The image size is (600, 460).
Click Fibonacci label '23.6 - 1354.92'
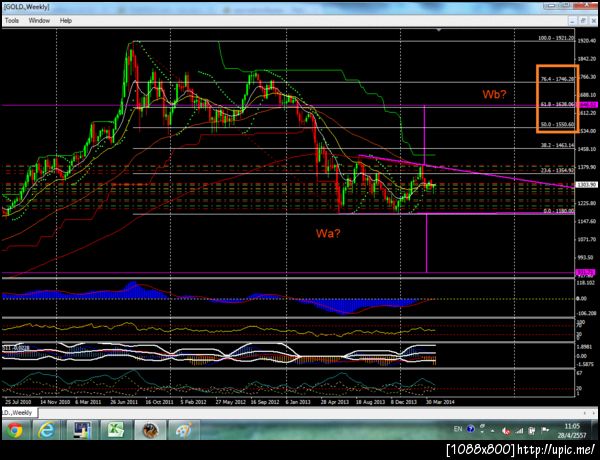point(558,171)
